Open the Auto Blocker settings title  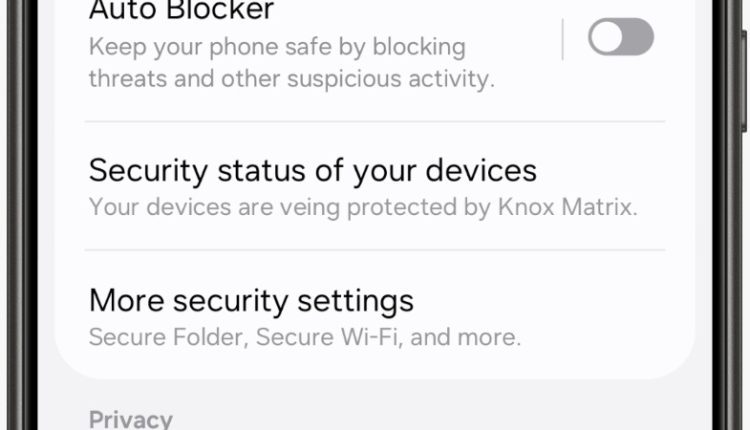pos(181,12)
